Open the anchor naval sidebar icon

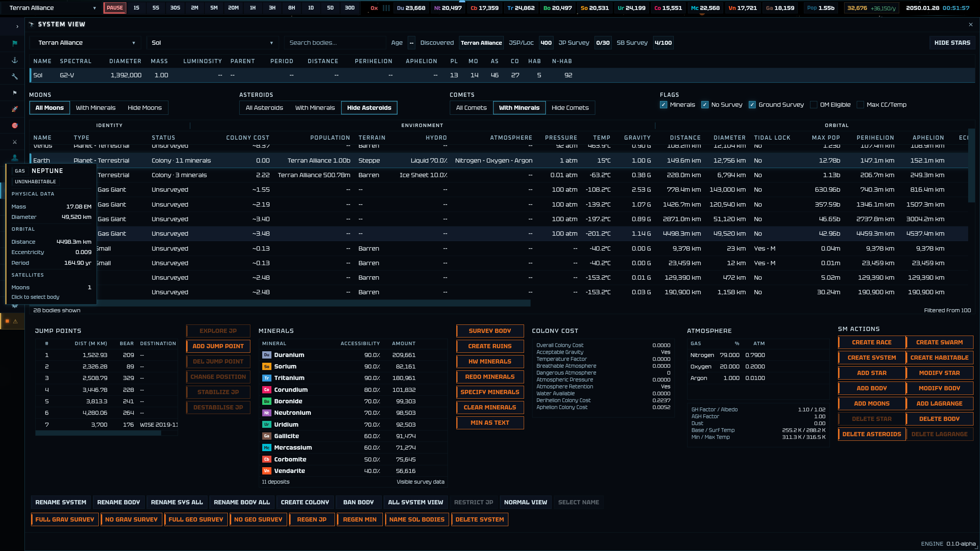[x=15, y=60]
